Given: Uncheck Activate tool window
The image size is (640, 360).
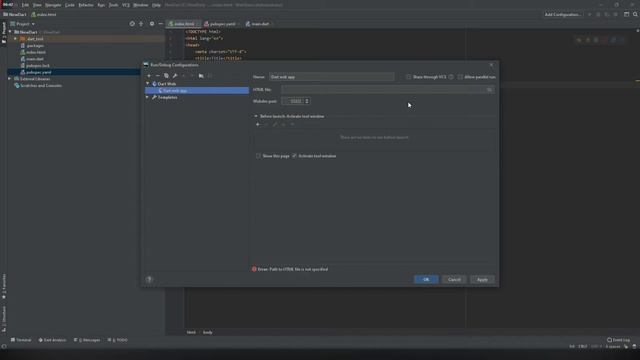Looking at the screenshot, I should 294,156.
